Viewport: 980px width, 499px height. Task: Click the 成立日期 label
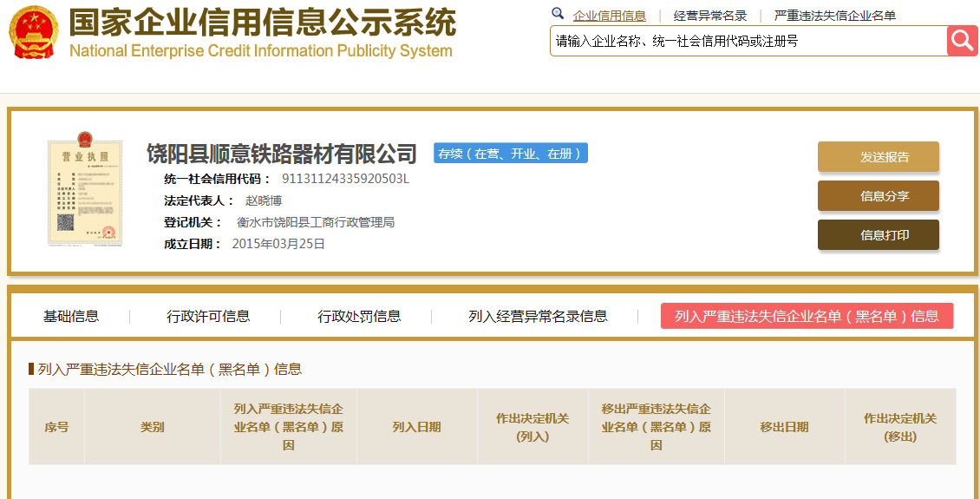[193, 244]
